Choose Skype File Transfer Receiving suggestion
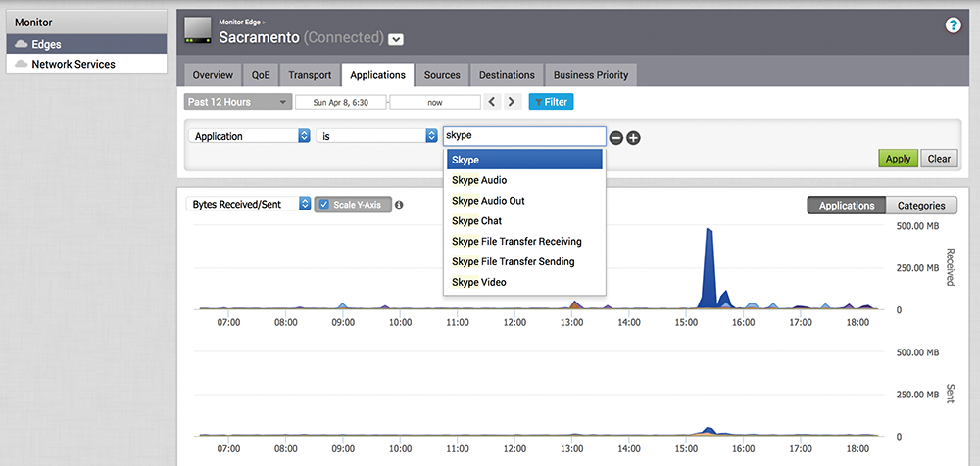Screen dimensions: 980x466 pyautogui.click(x=524, y=241)
